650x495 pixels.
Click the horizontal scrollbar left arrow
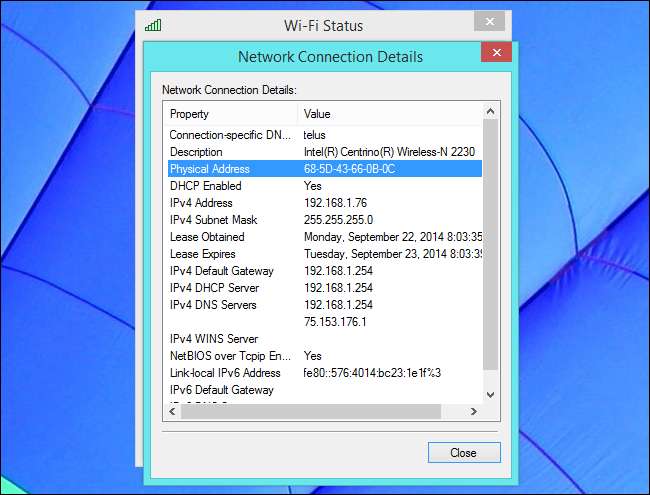pos(172,411)
